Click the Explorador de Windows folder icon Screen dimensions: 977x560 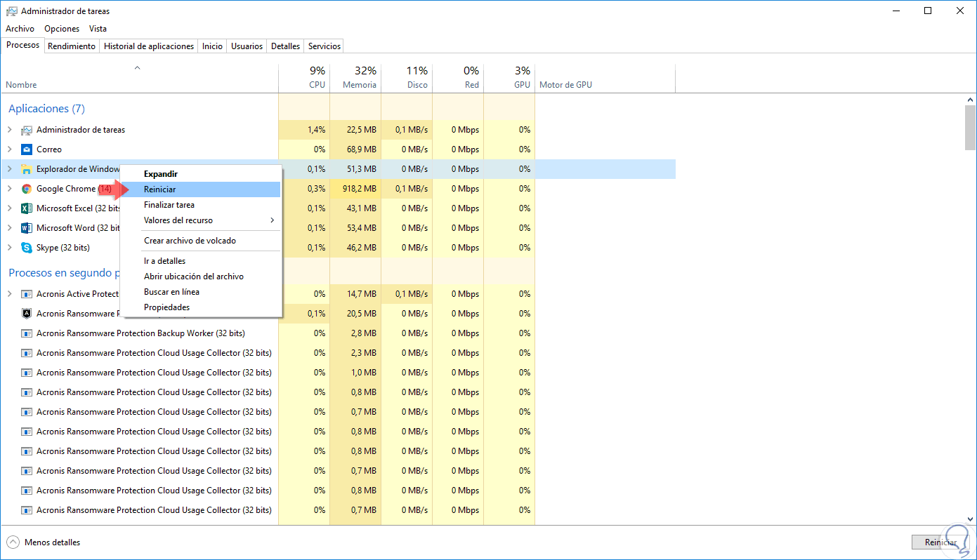(x=27, y=169)
